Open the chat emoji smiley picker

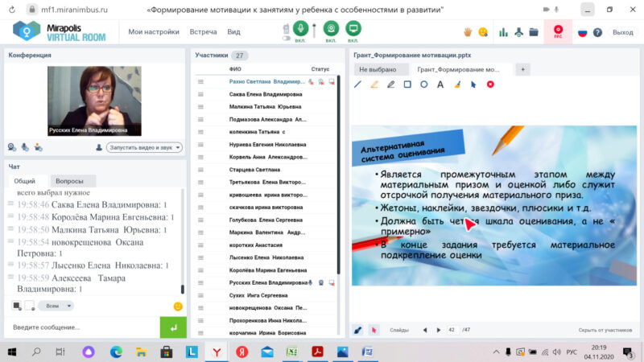[178, 306]
